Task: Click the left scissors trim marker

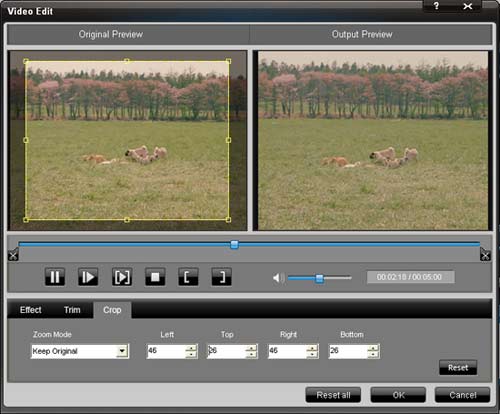Action: 13,255
